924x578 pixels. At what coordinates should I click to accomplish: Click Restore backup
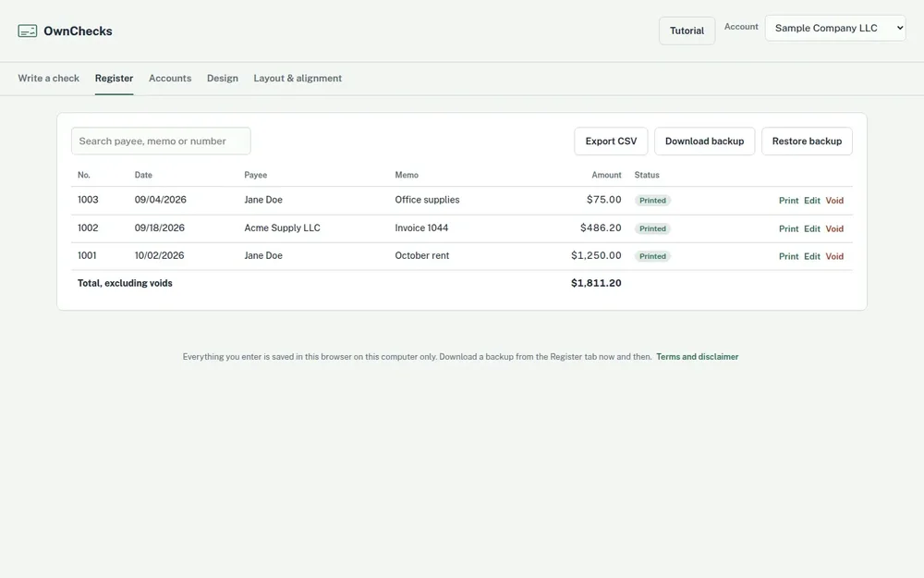[807, 141]
